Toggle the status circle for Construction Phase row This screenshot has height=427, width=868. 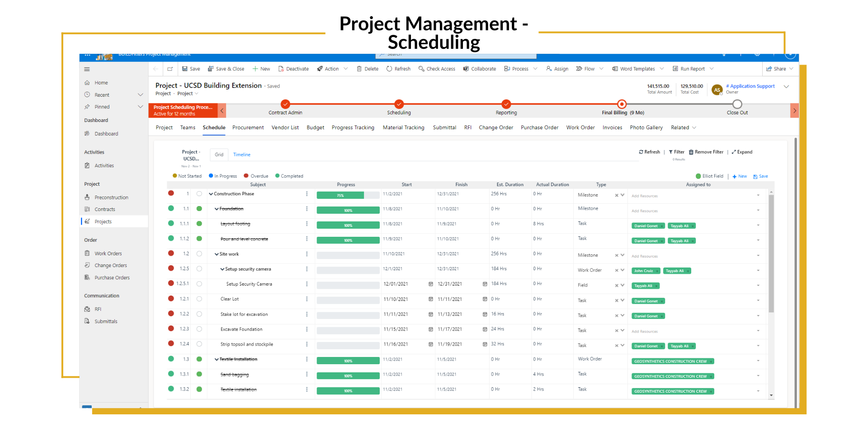click(199, 193)
